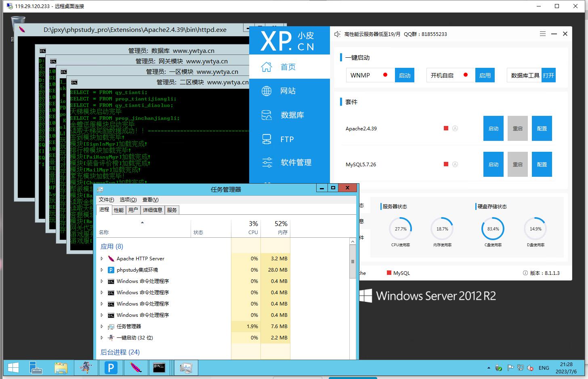Screen dimensions: 588x379
Task: Click the 任务管理器 window title bar icon
Action: coord(100,189)
